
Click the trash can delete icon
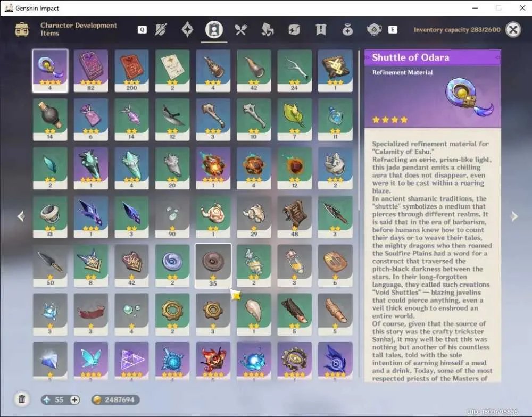22,399
